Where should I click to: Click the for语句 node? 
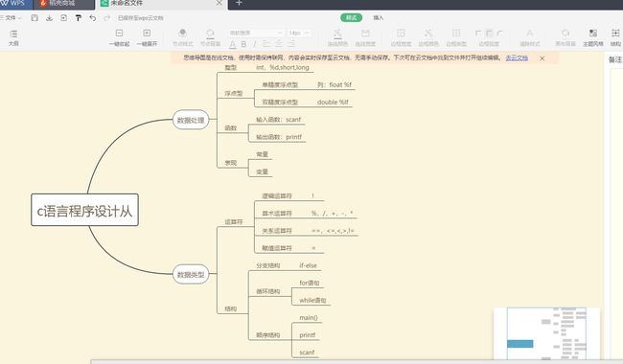pyautogui.click(x=310, y=283)
